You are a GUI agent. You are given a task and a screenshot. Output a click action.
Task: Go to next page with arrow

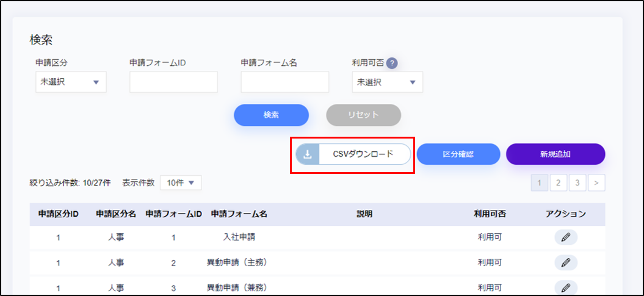tap(596, 182)
